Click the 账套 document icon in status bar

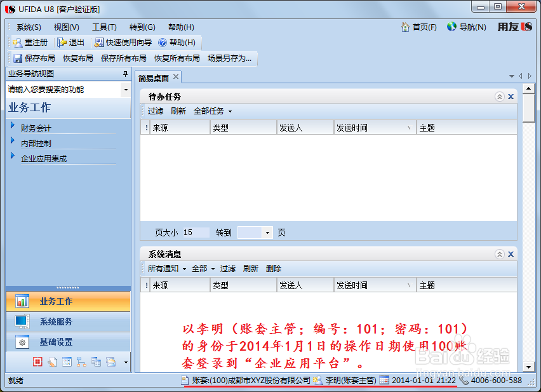[x=185, y=381]
